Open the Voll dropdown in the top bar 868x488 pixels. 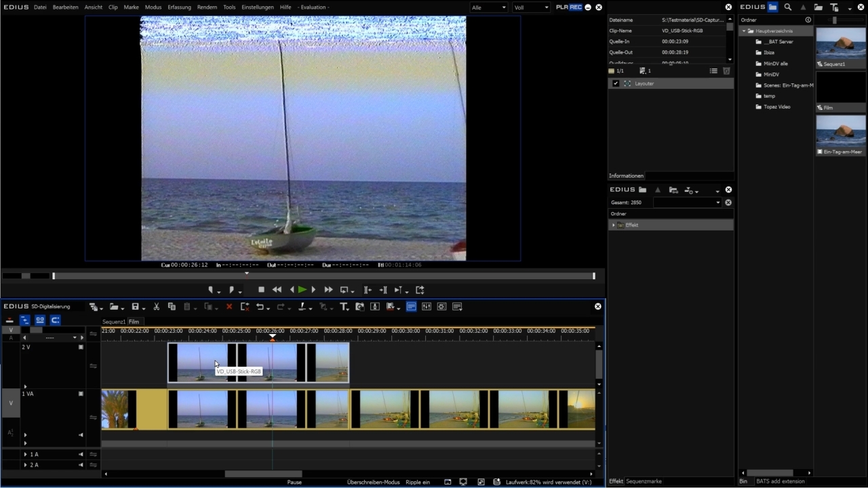[x=531, y=7]
